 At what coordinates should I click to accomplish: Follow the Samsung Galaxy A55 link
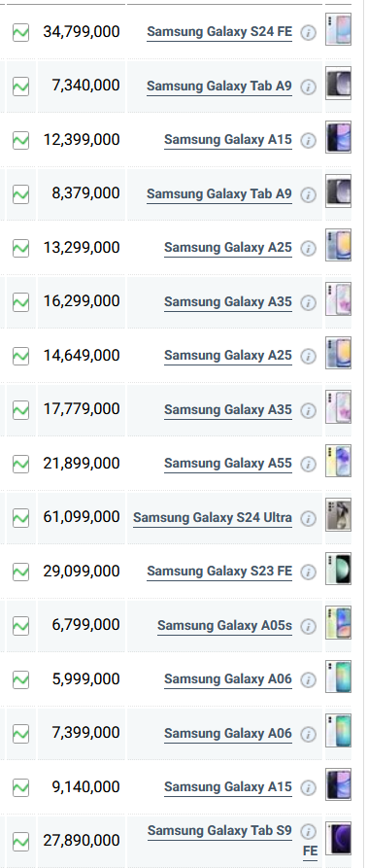(228, 464)
